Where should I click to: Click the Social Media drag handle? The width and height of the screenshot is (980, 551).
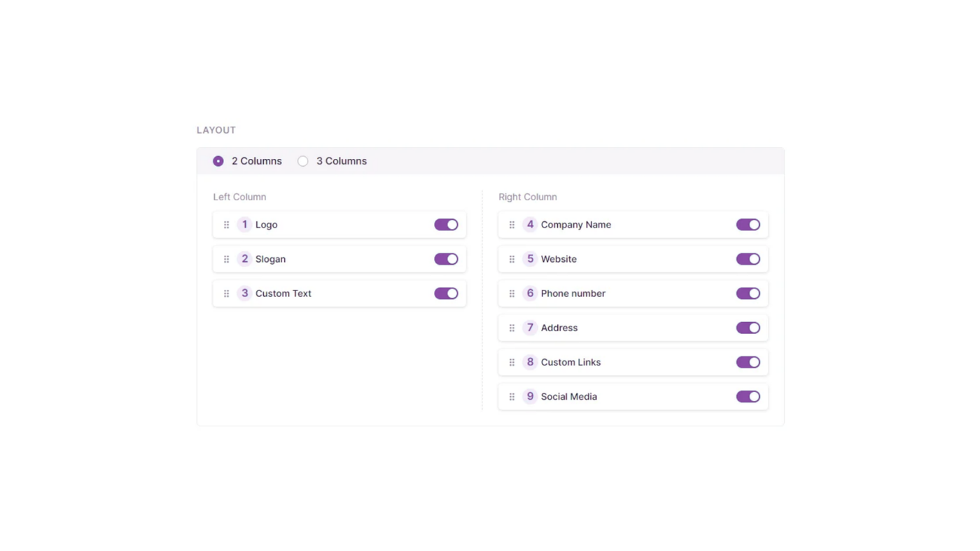coord(512,396)
